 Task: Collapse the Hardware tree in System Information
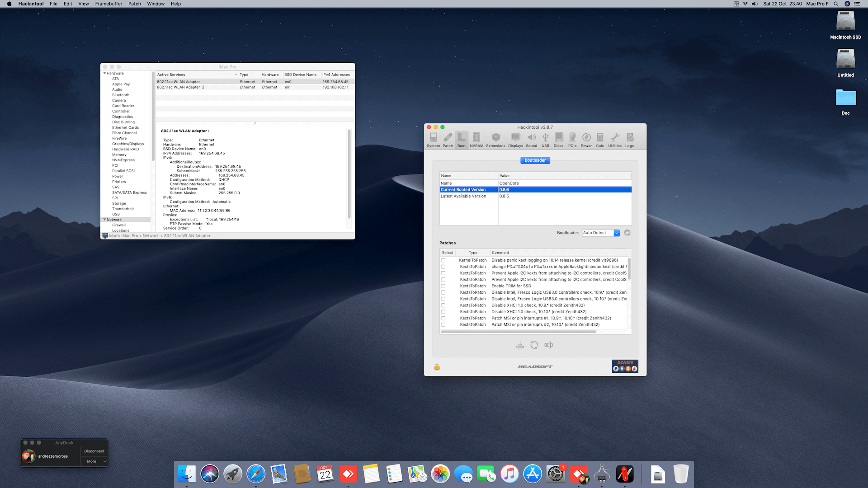[105, 73]
